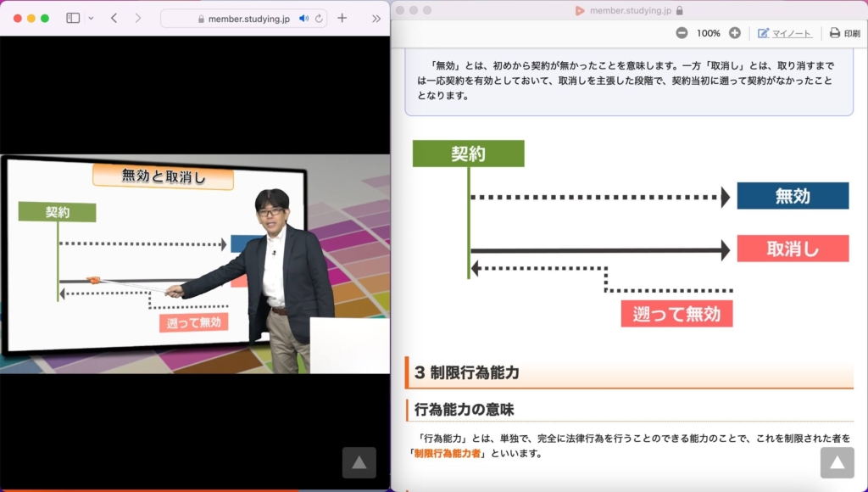
Task: Click the 制限行為能力者 orange term
Action: click(448, 453)
